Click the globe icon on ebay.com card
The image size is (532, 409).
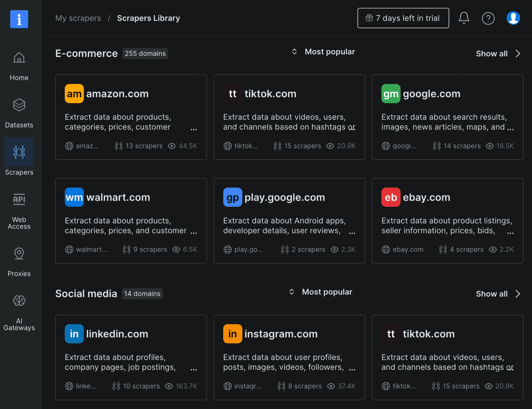click(x=386, y=249)
